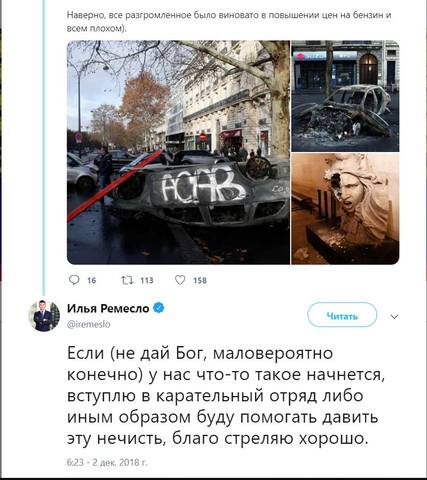Open the tweet timestamp 6:23 - 2 дек. 2018
The width and height of the screenshot is (427, 480).
click(x=107, y=463)
